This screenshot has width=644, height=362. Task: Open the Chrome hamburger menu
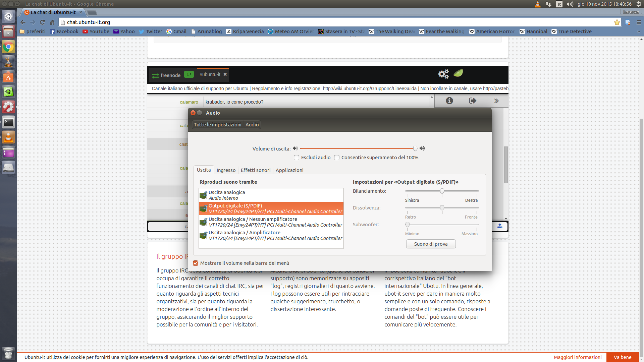(639, 22)
